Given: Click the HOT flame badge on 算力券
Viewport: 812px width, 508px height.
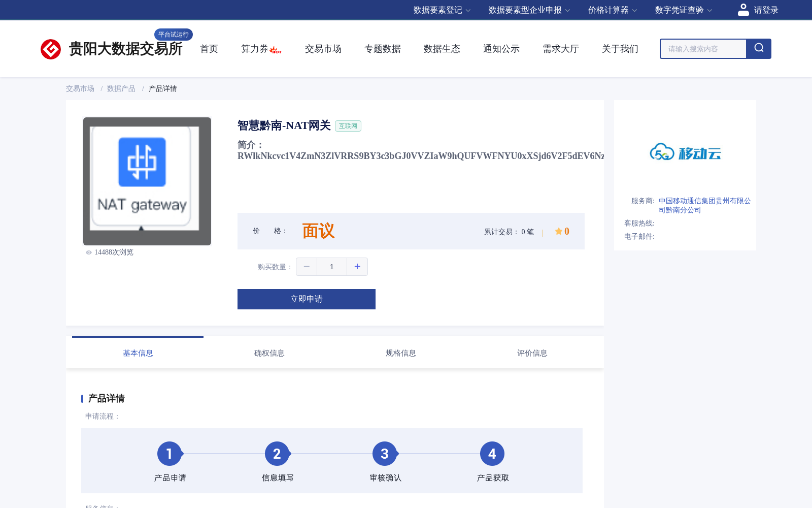Looking at the screenshot, I should click(276, 50).
